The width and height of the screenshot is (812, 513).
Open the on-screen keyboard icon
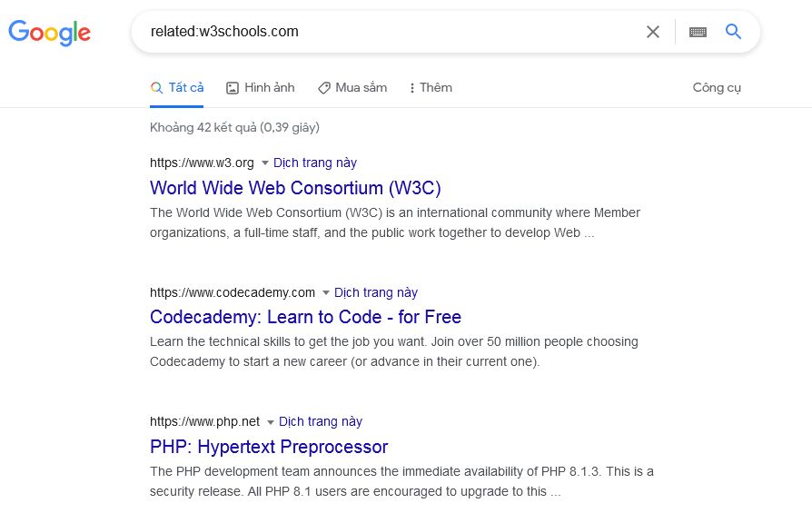point(698,32)
